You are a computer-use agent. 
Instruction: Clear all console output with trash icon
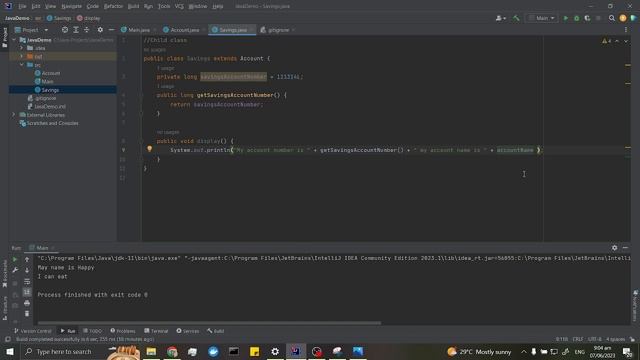pyautogui.click(x=27, y=313)
